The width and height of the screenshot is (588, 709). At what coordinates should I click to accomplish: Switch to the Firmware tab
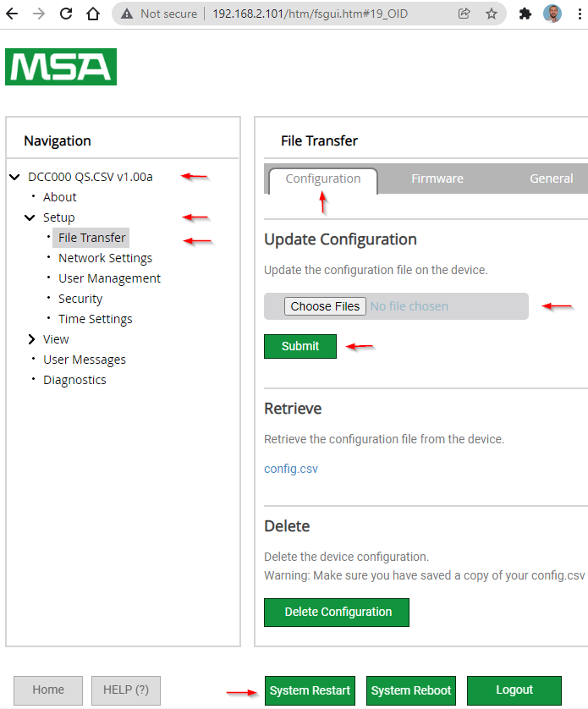click(x=437, y=179)
